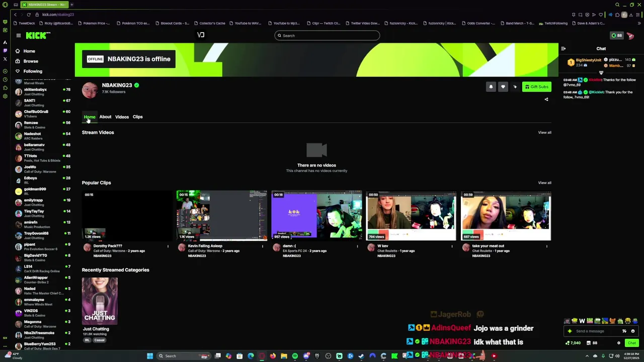This screenshot has width=644, height=362.
Task: Click the 7TV icon in the message box
Action: point(624,331)
